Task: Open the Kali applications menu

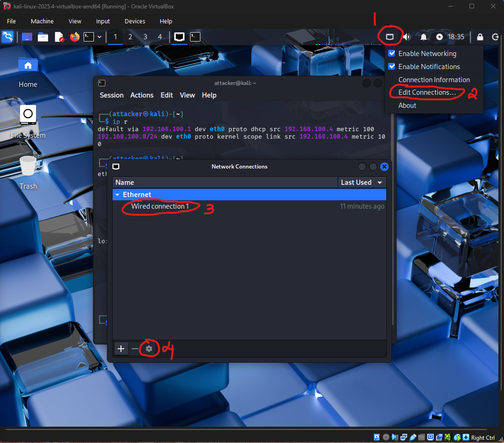Action: 8,37
